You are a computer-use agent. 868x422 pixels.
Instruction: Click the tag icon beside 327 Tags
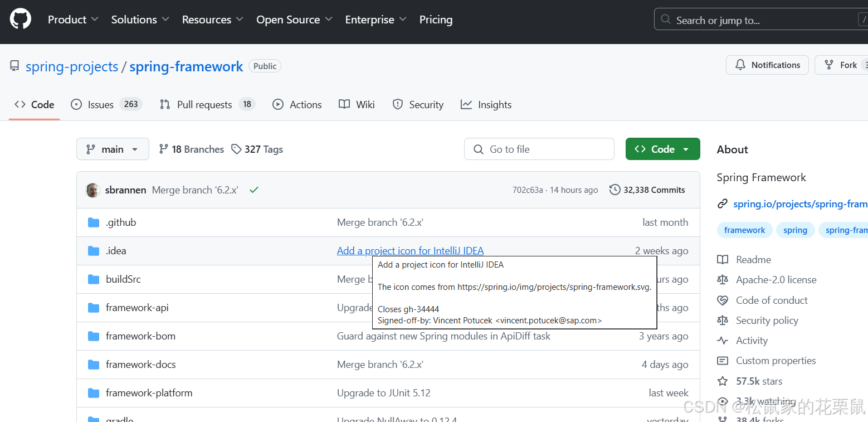tap(237, 149)
